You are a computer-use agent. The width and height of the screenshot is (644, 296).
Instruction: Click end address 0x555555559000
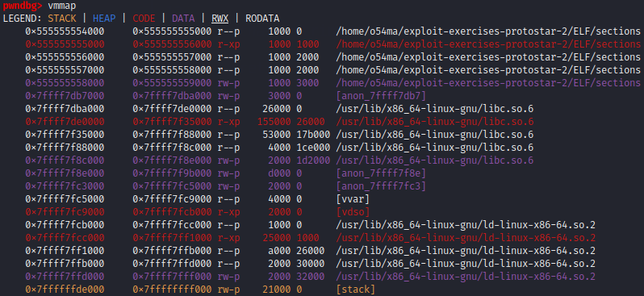point(172,83)
